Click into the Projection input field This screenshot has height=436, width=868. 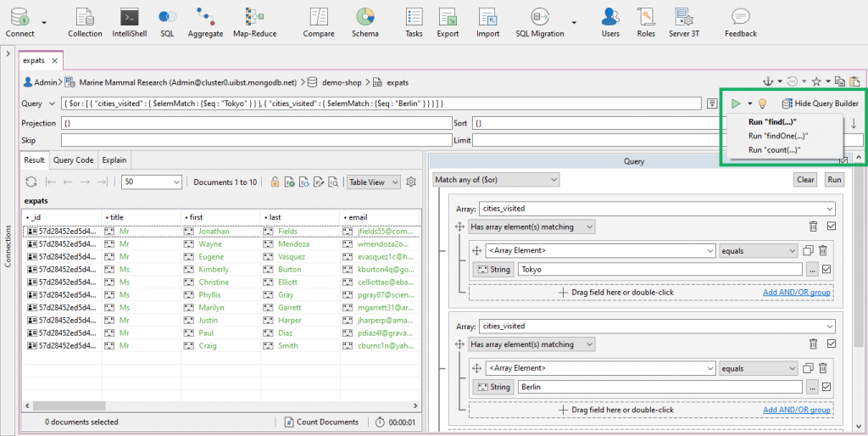click(x=254, y=123)
